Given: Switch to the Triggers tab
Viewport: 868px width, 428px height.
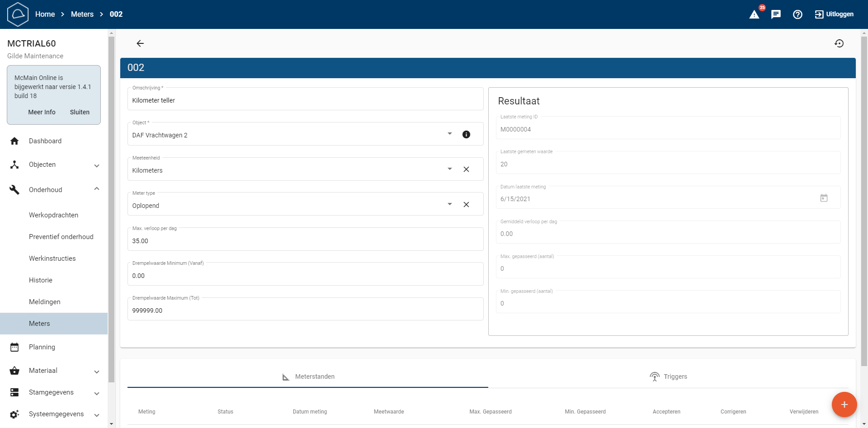Looking at the screenshot, I should (669, 376).
